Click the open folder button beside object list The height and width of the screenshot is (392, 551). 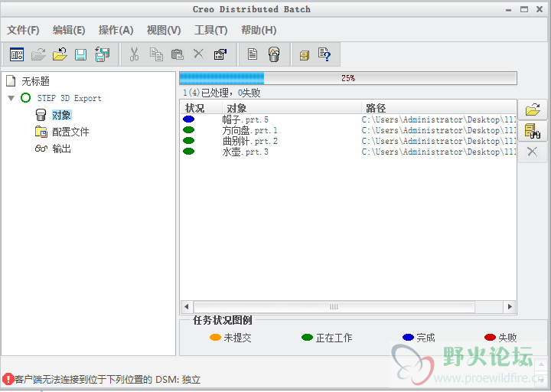pyautogui.click(x=533, y=109)
